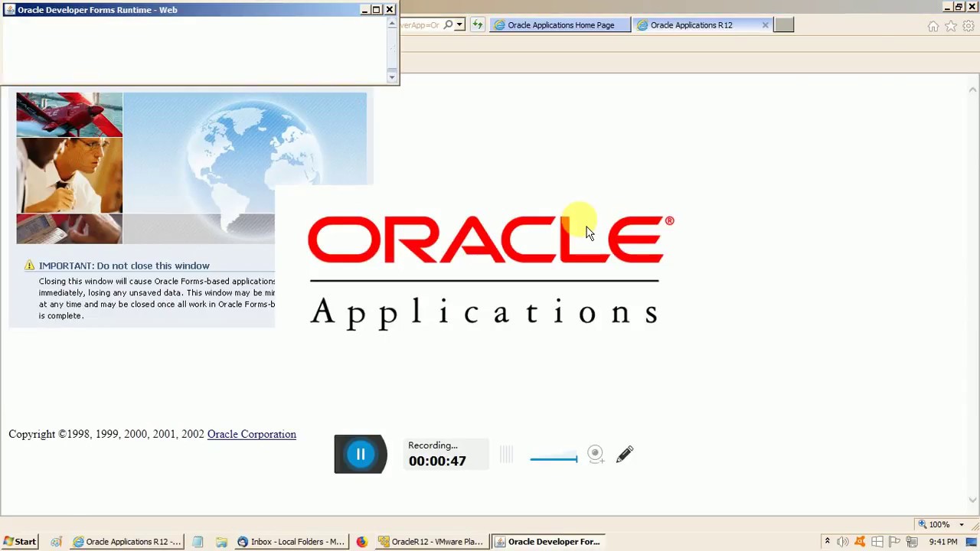Click the Forms Runtime window title icon
Viewport: 980px width, 551px height.
coord(10,10)
